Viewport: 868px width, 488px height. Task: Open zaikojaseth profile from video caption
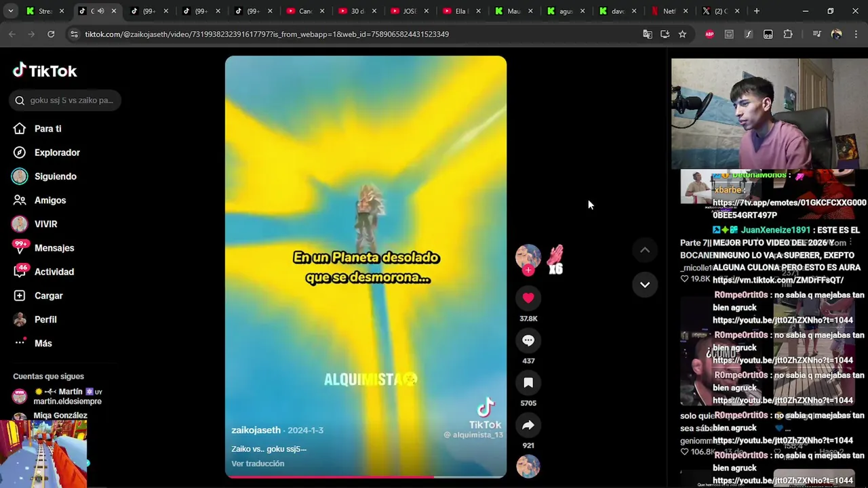256,430
